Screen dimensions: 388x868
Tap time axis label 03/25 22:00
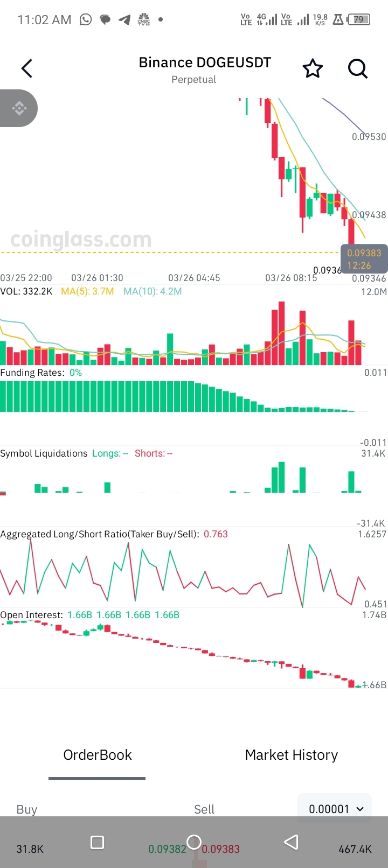click(26, 278)
